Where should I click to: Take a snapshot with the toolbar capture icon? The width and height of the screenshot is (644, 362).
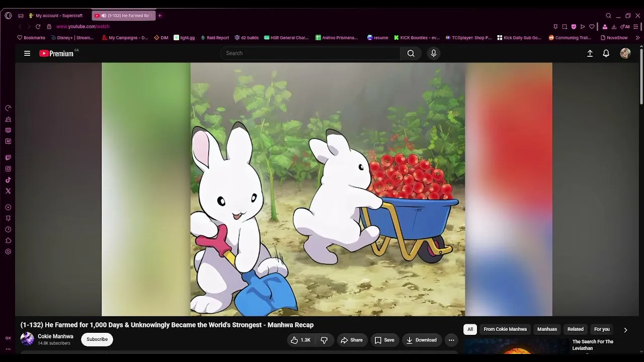tap(565, 27)
